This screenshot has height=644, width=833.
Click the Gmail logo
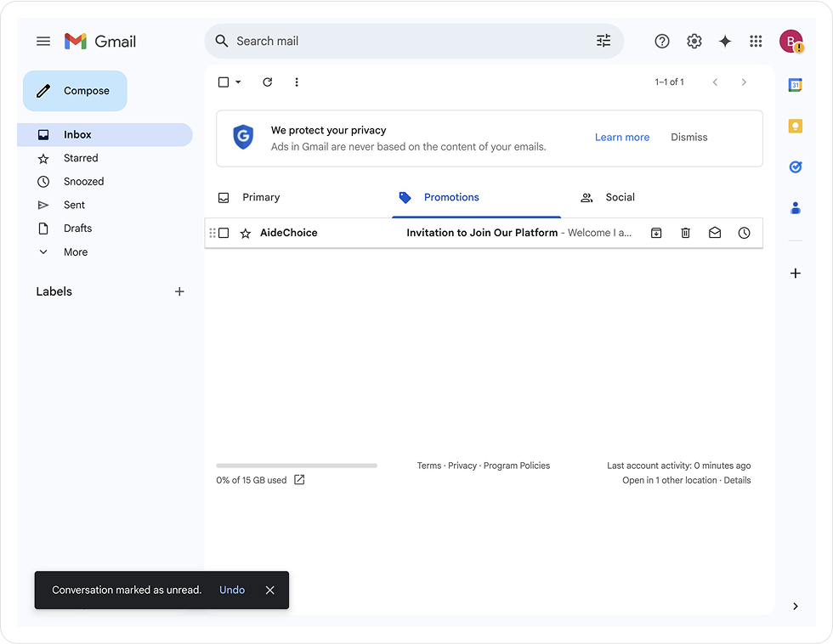point(100,41)
